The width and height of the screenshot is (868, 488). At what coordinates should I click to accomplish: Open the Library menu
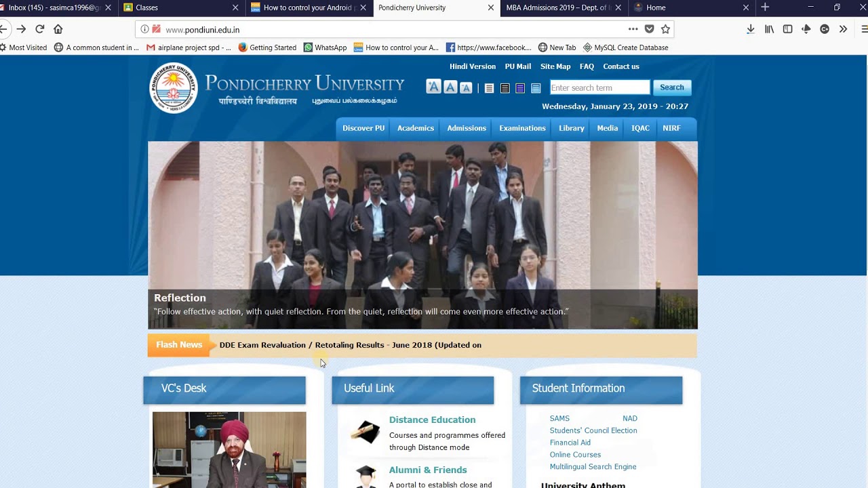572,128
